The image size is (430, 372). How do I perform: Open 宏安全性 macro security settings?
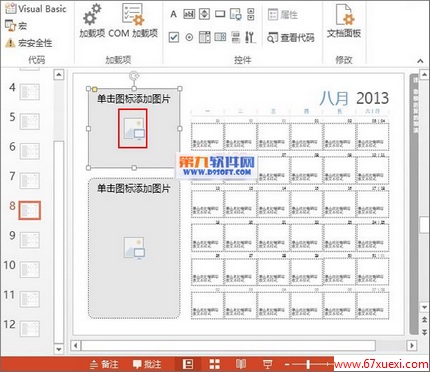tap(29, 43)
